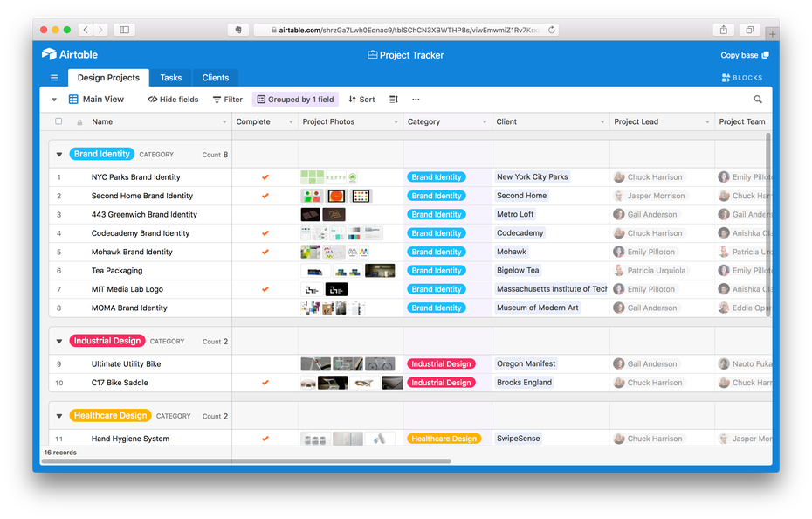
Task: Switch to the Design Projects tab
Action: coord(108,78)
